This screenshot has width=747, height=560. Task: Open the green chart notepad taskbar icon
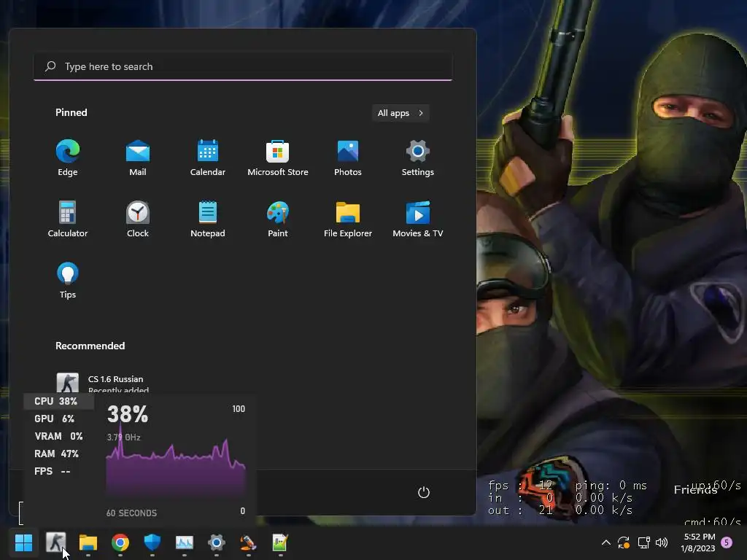coord(280,542)
